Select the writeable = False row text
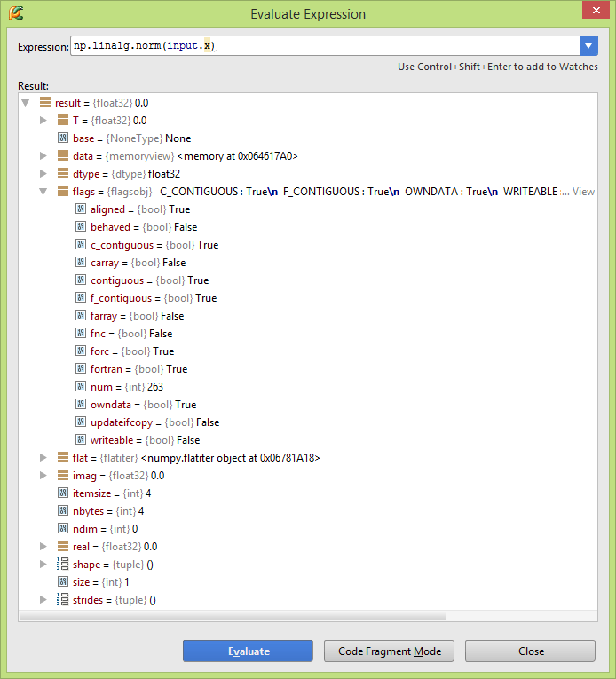 (x=145, y=440)
